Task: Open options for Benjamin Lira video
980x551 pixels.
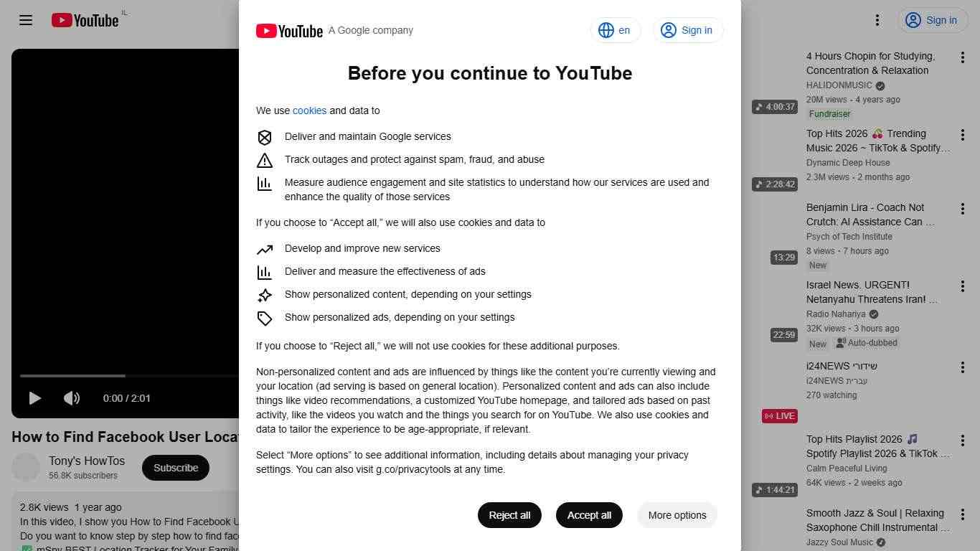Action: point(963,209)
